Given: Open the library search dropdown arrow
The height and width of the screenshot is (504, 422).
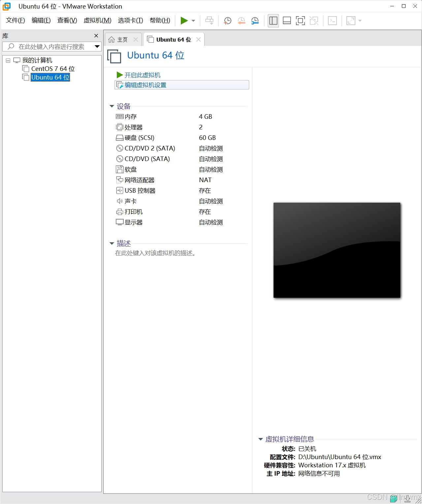Looking at the screenshot, I should point(97,47).
